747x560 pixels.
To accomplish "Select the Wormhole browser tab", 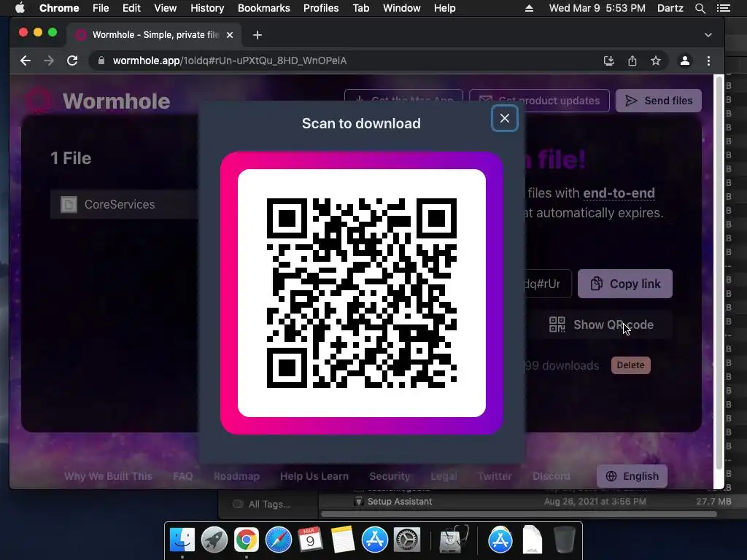I will (153, 35).
